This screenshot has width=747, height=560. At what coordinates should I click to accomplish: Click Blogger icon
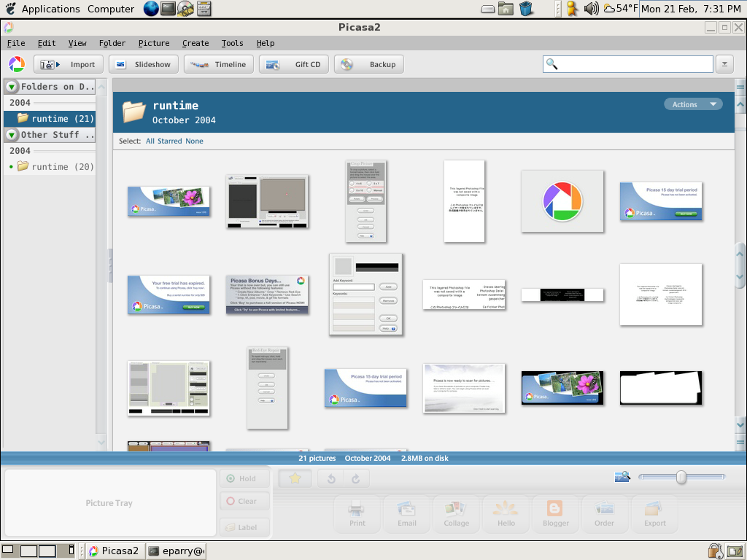pos(555,513)
